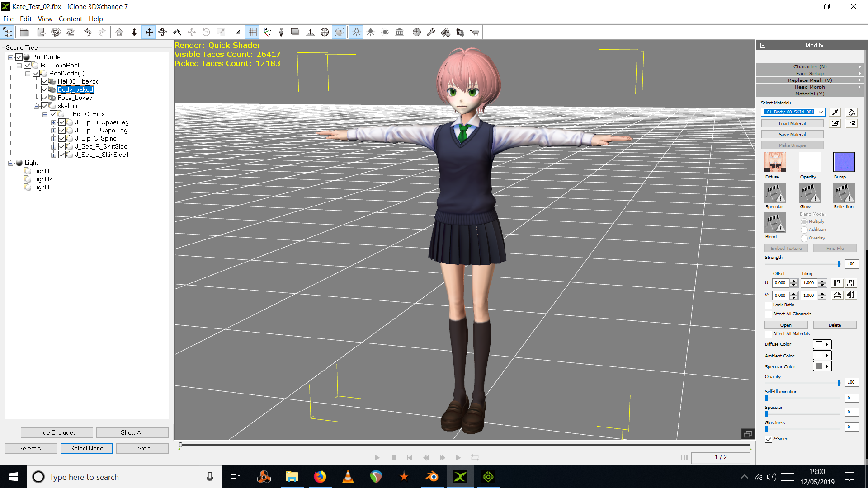Click the Show All button
The height and width of the screenshot is (488, 868).
click(x=132, y=432)
